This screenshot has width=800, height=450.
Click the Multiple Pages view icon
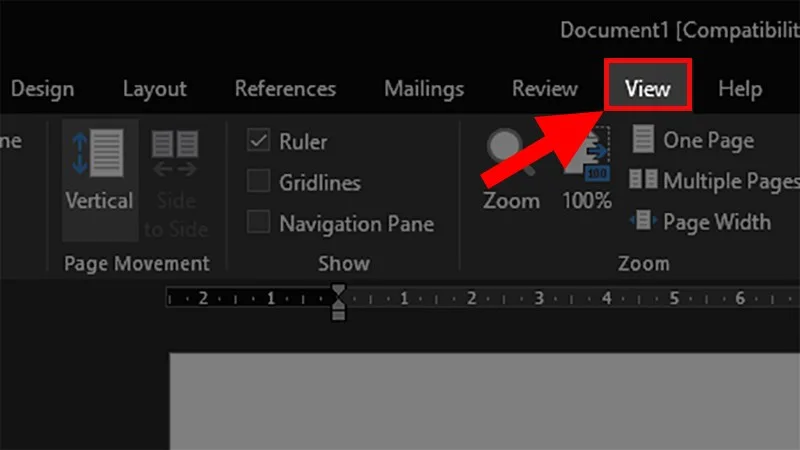[x=643, y=180]
